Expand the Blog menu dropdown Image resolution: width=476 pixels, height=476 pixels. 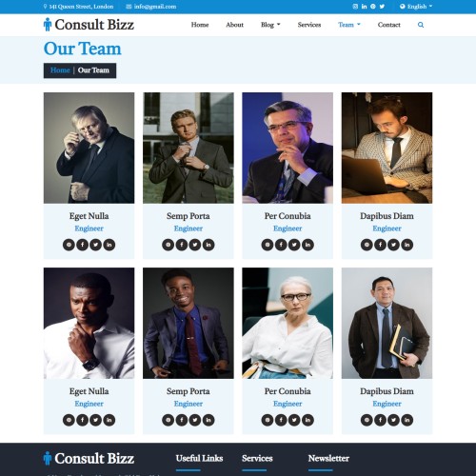pyautogui.click(x=270, y=25)
